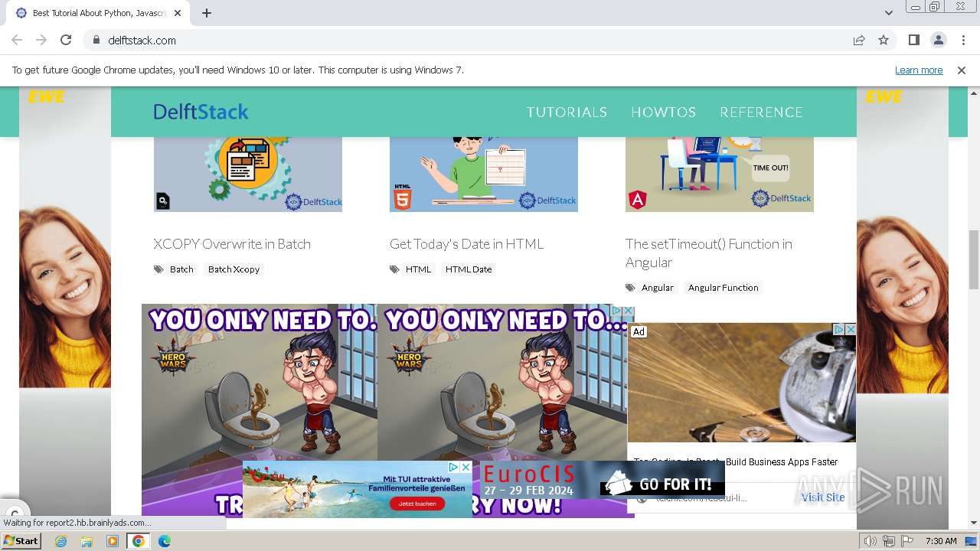This screenshot has height=551, width=980.
Task: Dismiss the Chrome update notification bar
Action: 962,70
